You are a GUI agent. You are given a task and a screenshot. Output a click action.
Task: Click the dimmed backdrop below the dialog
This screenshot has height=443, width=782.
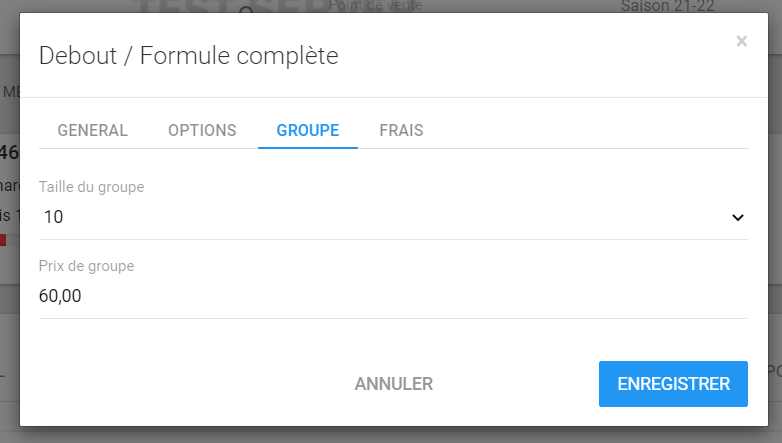point(400,434)
